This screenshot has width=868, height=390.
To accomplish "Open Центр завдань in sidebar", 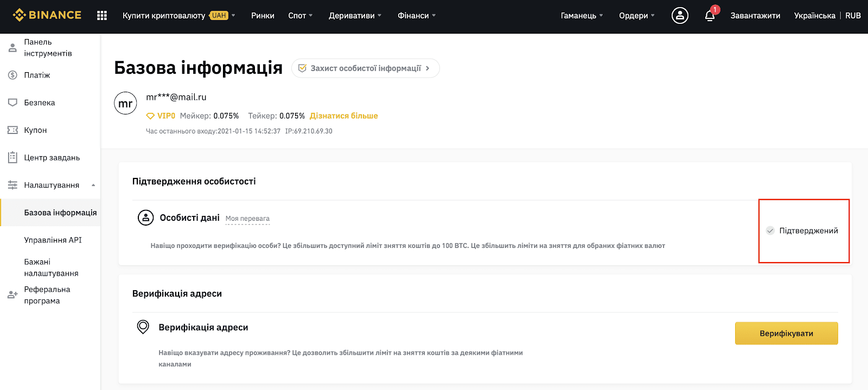I will coord(52,157).
